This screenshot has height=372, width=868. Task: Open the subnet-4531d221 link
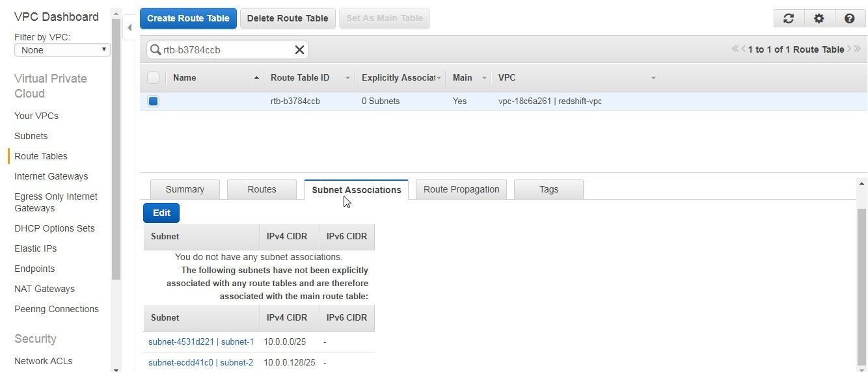(x=181, y=341)
